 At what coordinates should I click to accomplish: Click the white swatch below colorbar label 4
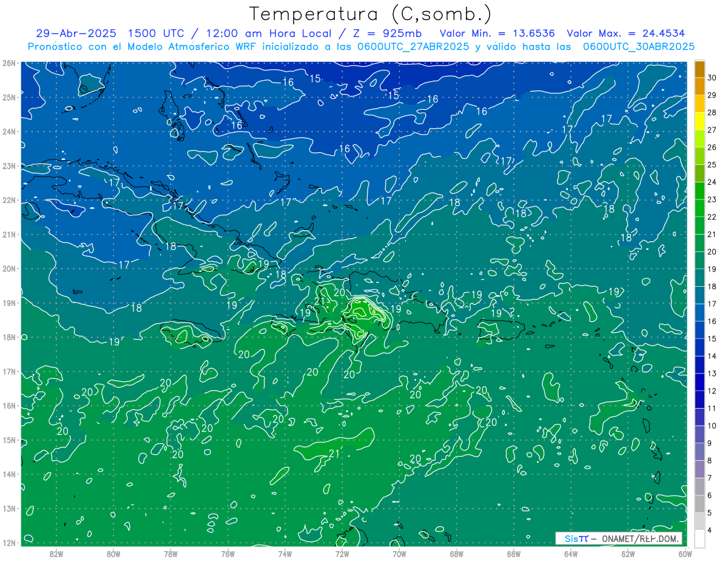699,538
